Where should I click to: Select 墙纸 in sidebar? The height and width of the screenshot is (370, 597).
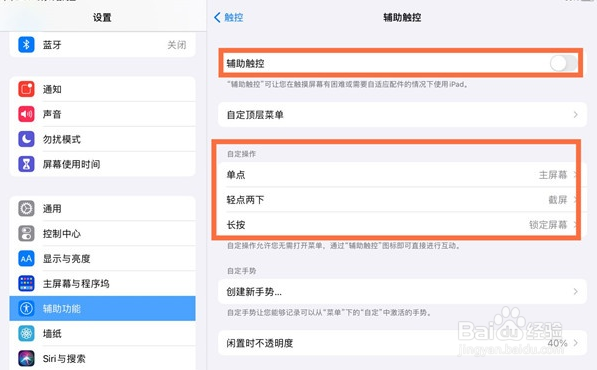102,334
